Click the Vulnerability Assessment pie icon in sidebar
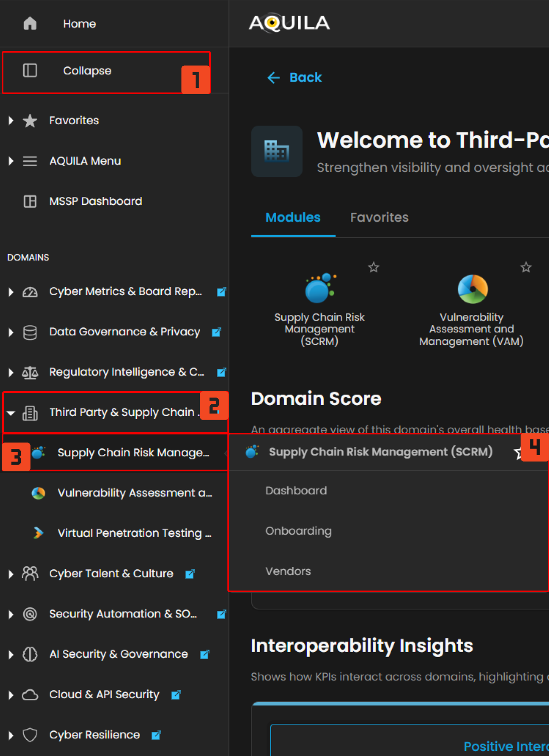549x756 pixels. click(38, 493)
